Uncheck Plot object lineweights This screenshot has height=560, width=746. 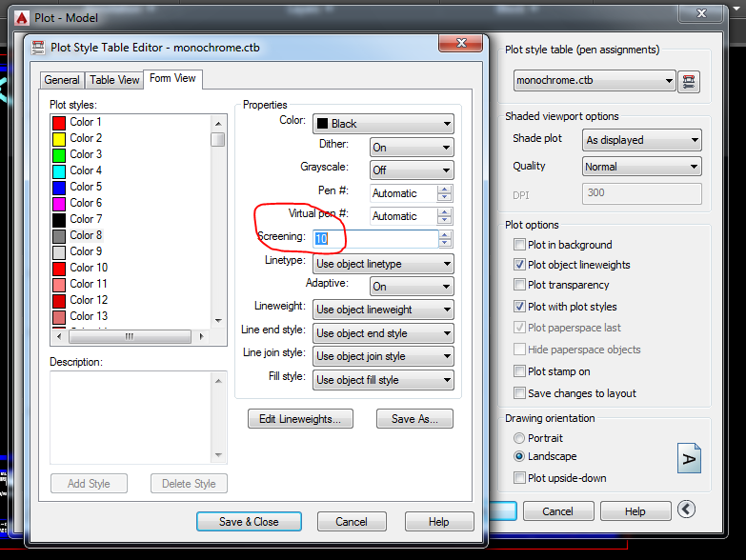pos(519,265)
